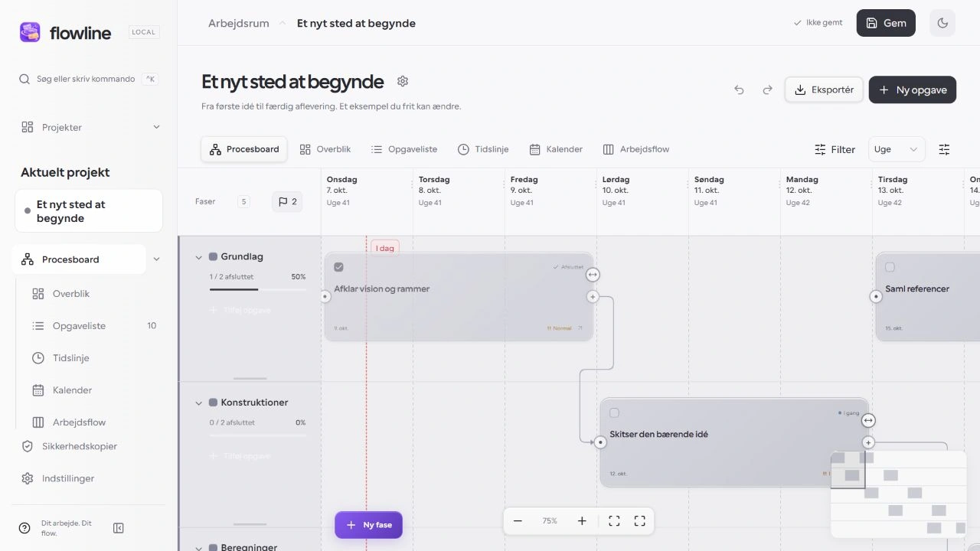Click Grundlag progress bar

click(258, 289)
